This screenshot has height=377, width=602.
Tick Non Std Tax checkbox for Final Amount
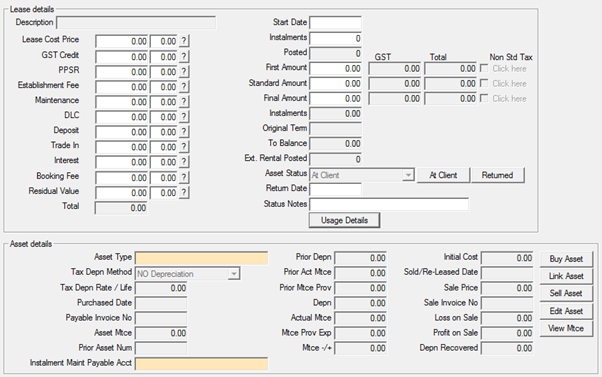pyautogui.click(x=484, y=98)
